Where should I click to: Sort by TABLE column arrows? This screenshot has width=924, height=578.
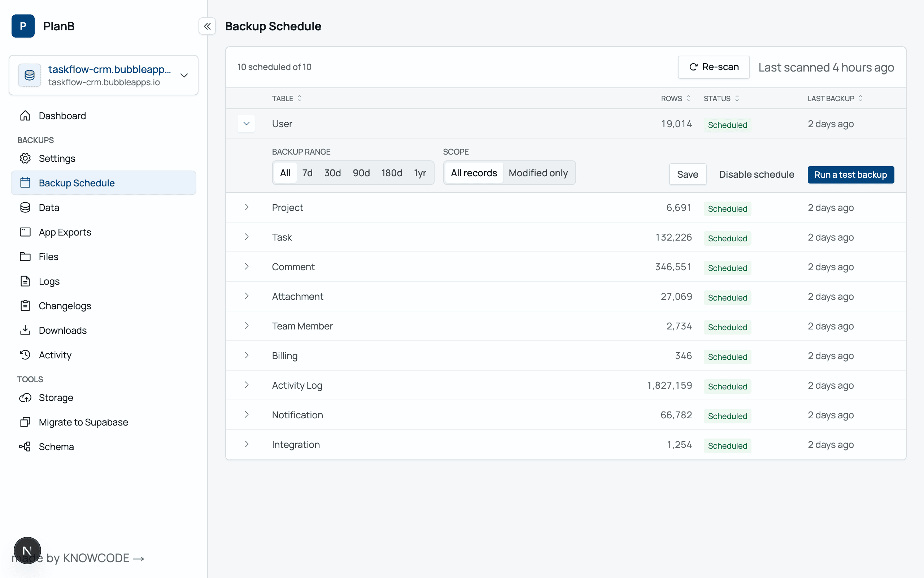click(x=300, y=98)
